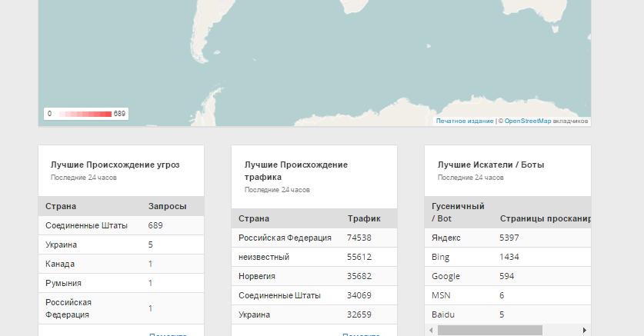Click the left scroll arrow under bots table

[431, 330]
